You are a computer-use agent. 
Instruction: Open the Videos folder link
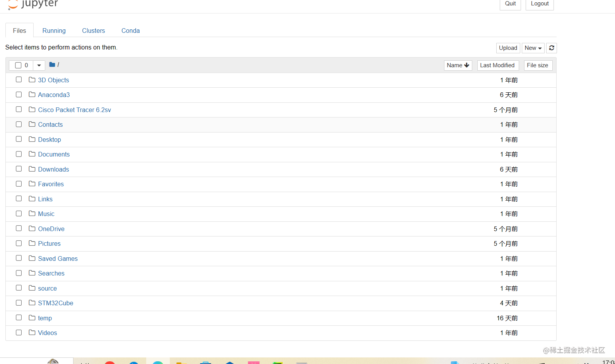pos(48,333)
